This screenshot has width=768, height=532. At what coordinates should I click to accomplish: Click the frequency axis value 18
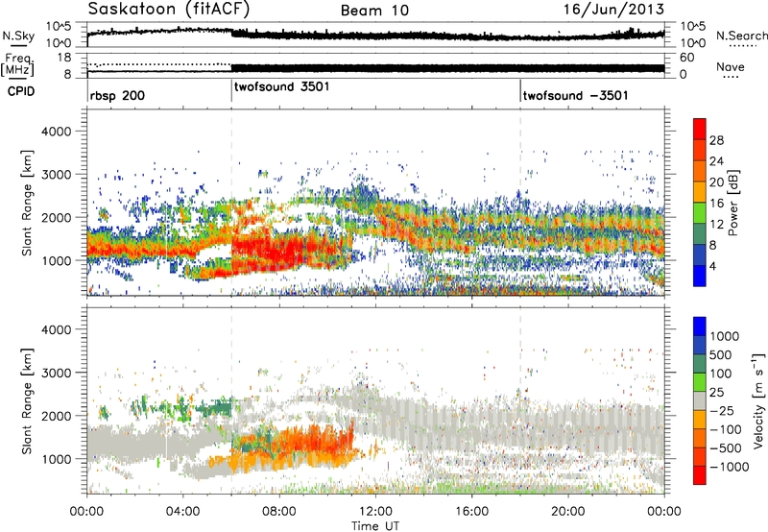(x=64, y=57)
